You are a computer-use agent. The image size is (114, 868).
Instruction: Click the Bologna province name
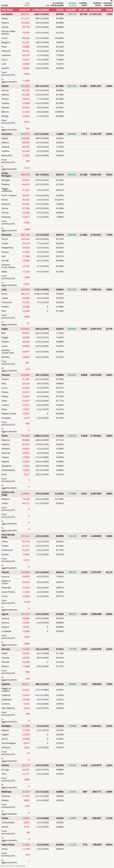[6, 180]
